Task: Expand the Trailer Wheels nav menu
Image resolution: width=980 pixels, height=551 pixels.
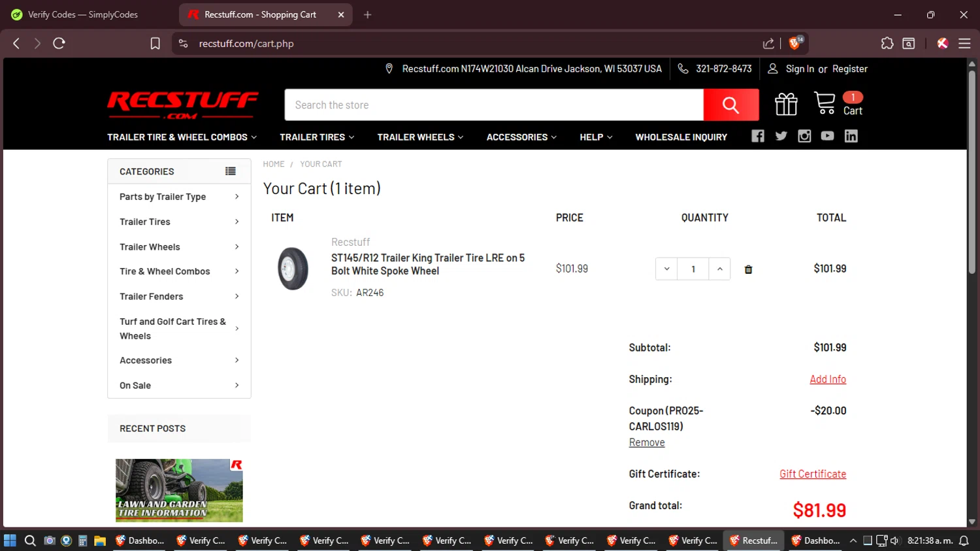Action: 420,137
